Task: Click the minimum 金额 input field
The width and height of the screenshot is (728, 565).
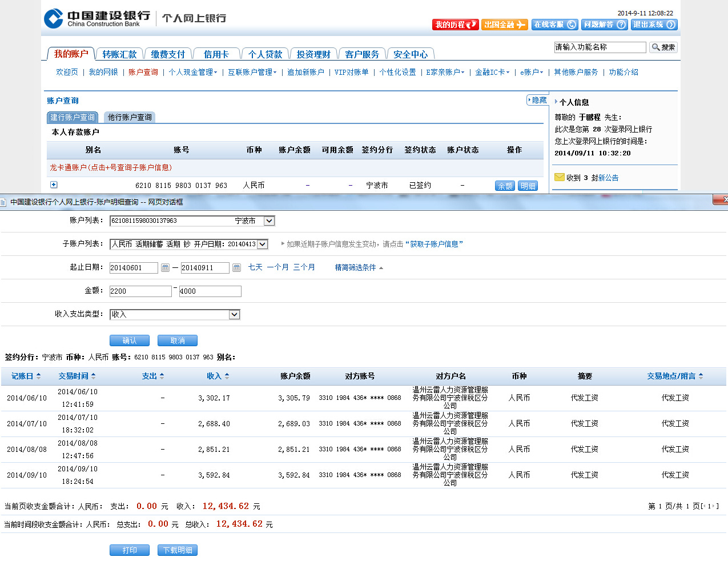Action: (140, 291)
